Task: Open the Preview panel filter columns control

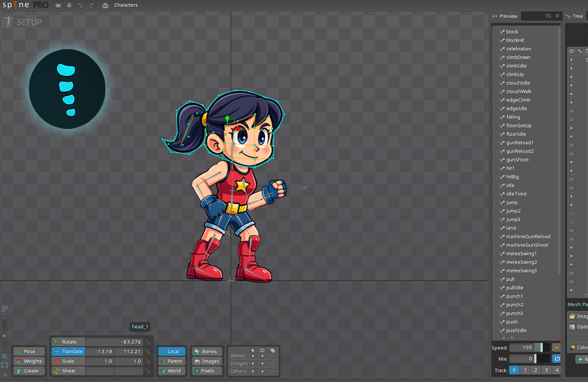Action: click(547, 16)
